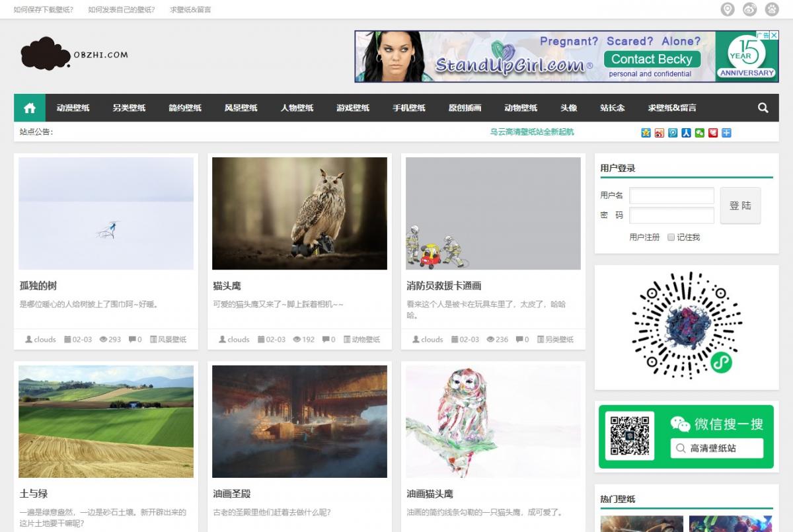Expand more share options plus icon

(726, 133)
